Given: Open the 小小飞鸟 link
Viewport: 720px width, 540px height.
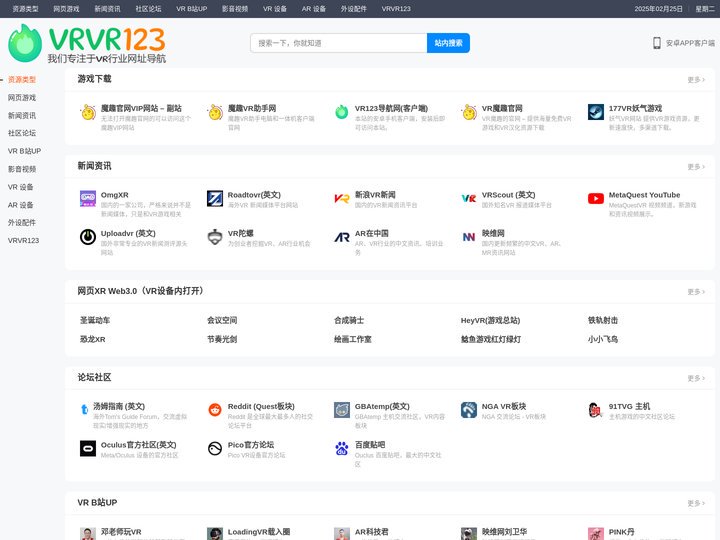Looking at the screenshot, I should point(603,339).
